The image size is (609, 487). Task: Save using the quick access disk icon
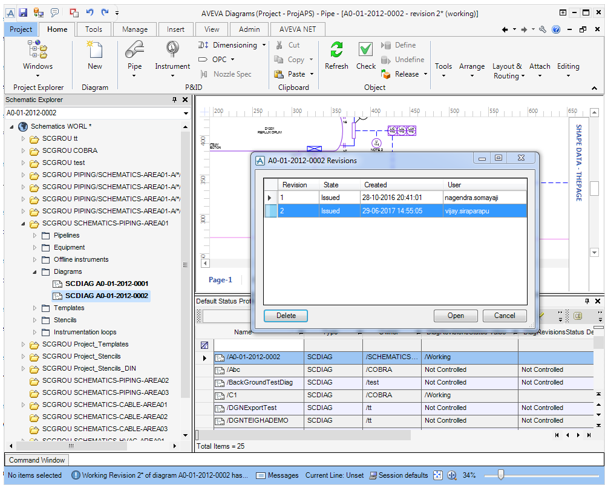coord(23,13)
